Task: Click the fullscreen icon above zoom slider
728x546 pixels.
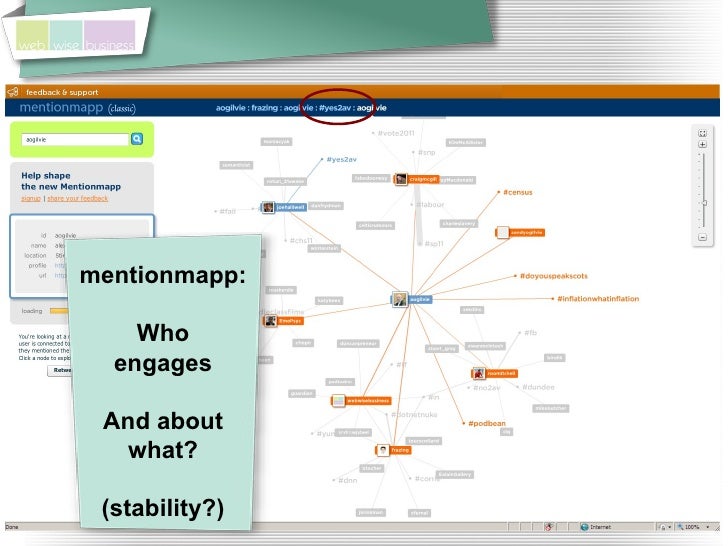Action: click(702, 133)
